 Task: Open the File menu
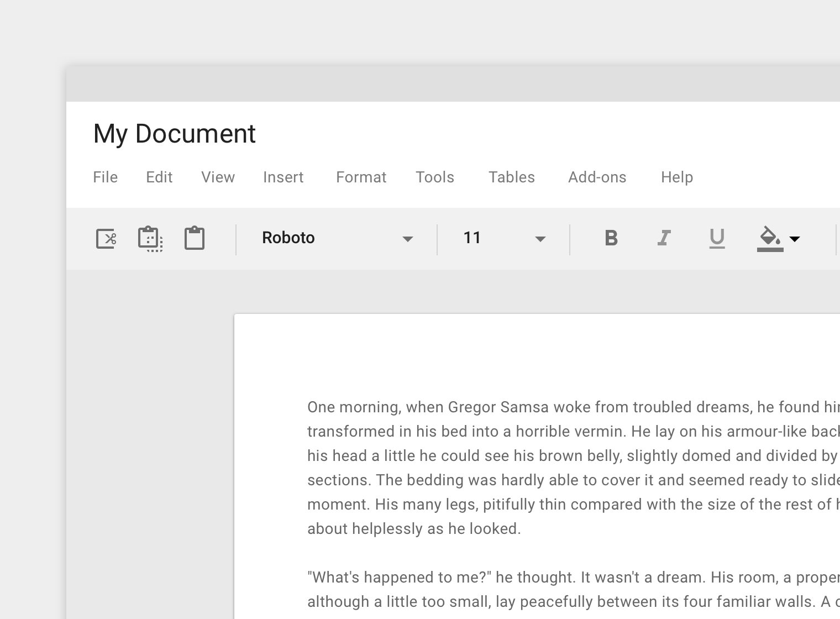105,177
